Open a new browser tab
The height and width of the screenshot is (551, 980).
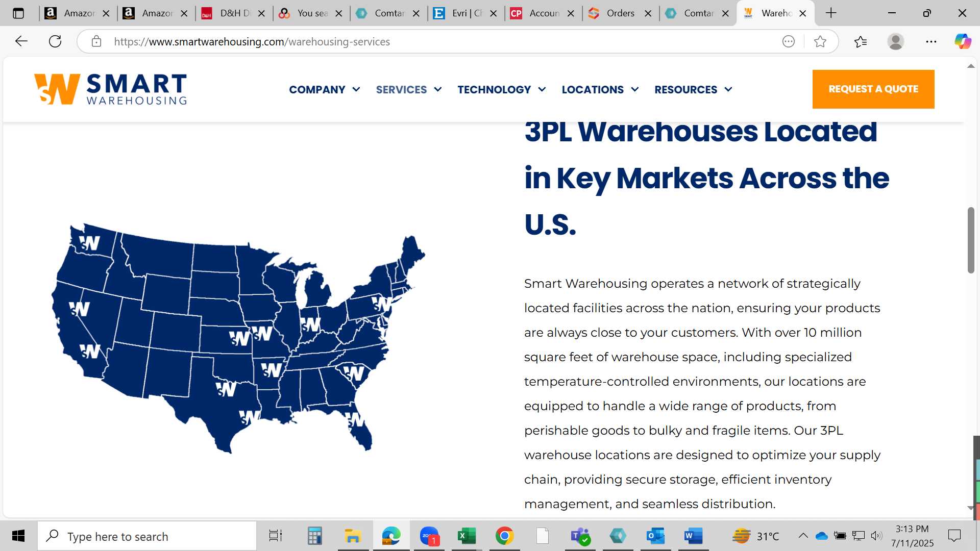[x=831, y=13]
